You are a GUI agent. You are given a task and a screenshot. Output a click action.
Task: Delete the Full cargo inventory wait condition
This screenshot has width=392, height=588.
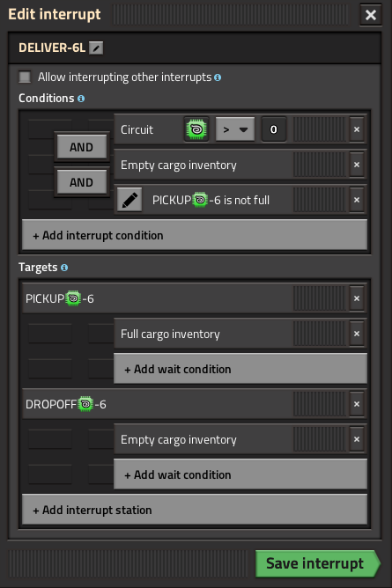[x=357, y=334]
